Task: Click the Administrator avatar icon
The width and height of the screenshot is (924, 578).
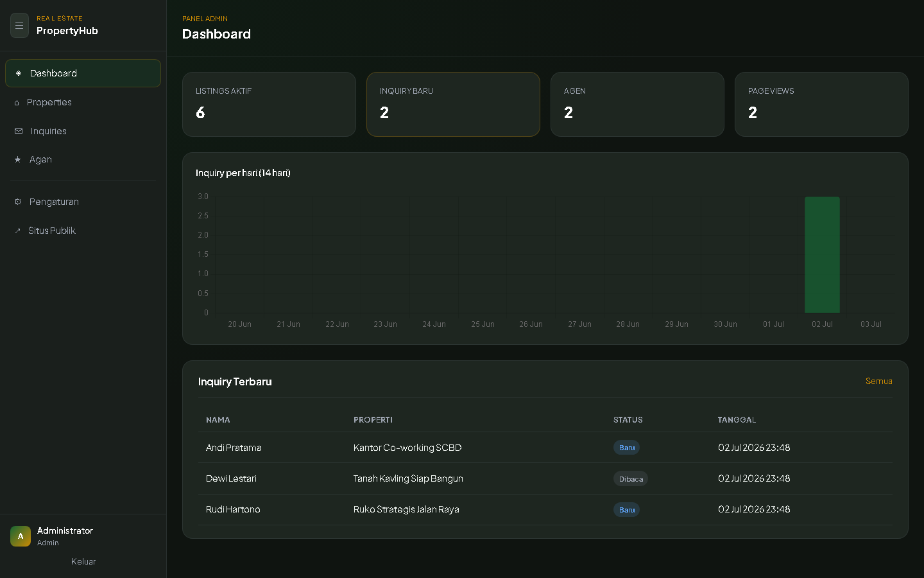Action: [x=21, y=536]
